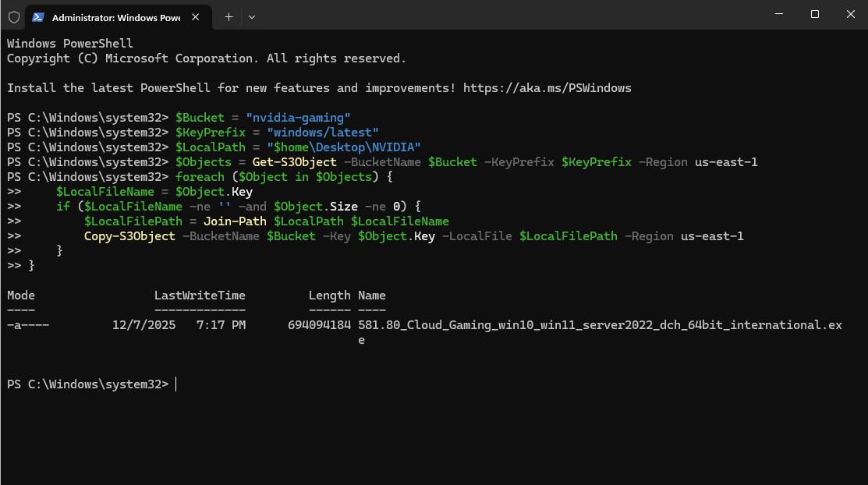Image resolution: width=868 pixels, height=485 pixels.
Task: Click the Name column header
Action: pyautogui.click(x=371, y=296)
